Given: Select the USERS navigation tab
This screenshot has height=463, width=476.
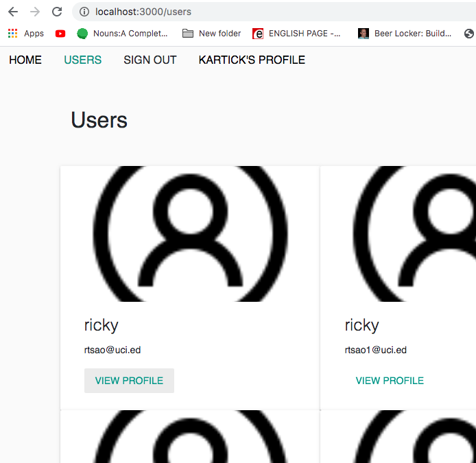Looking at the screenshot, I should [82, 60].
